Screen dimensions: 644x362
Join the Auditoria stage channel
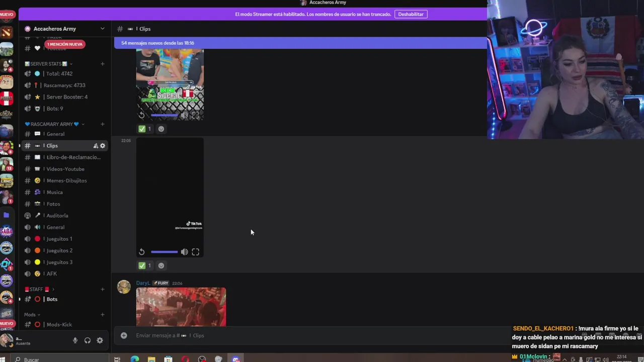pos(65,215)
